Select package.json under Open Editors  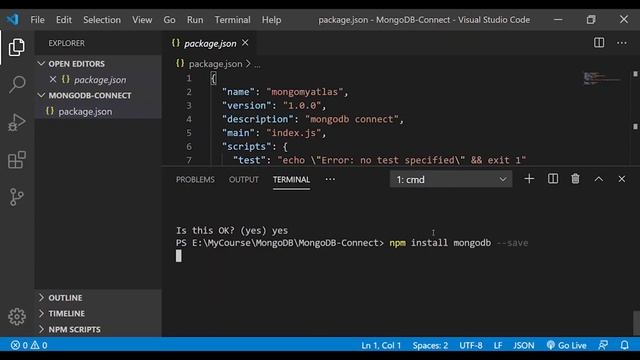click(100, 80)
